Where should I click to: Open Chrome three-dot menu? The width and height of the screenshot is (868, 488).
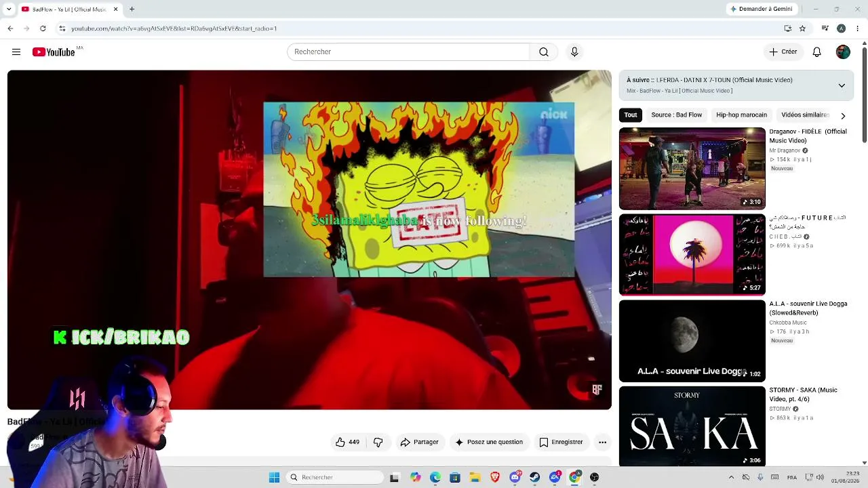click(x=858, y=28)
